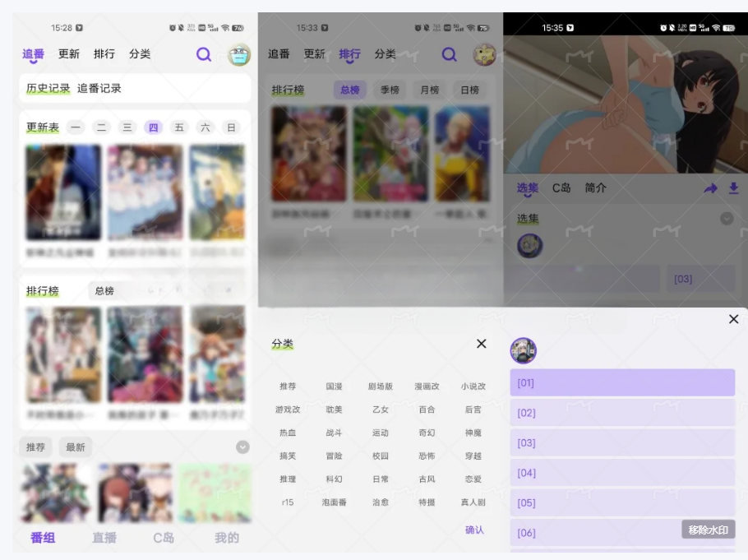This screenshot has height=560, width=748.
Task: Open first anime poster in 更新表
Action: tap(63, 192)
